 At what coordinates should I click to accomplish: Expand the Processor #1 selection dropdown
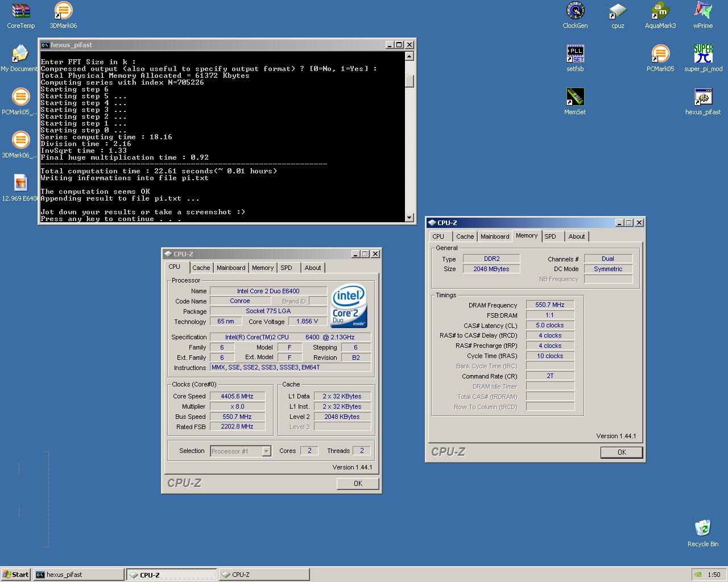pos(266,451)
